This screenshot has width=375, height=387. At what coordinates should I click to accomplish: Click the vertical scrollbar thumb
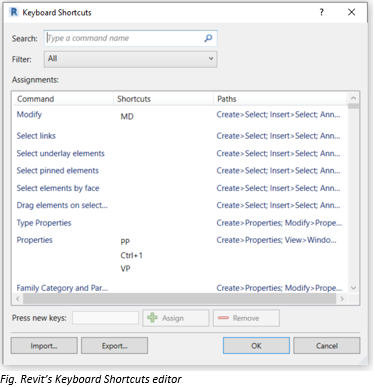tap(353, 106)
